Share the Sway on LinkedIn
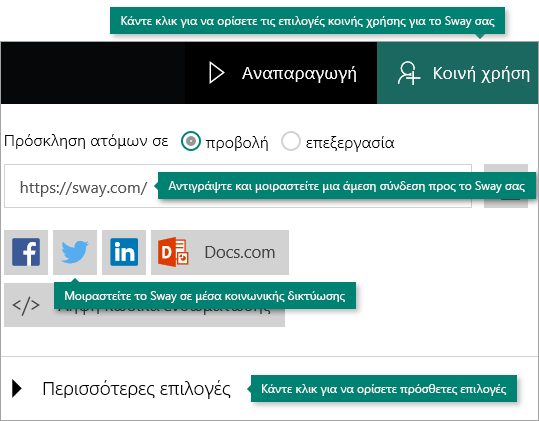This screenshot has height=421, width=539. tap(124, 253)
